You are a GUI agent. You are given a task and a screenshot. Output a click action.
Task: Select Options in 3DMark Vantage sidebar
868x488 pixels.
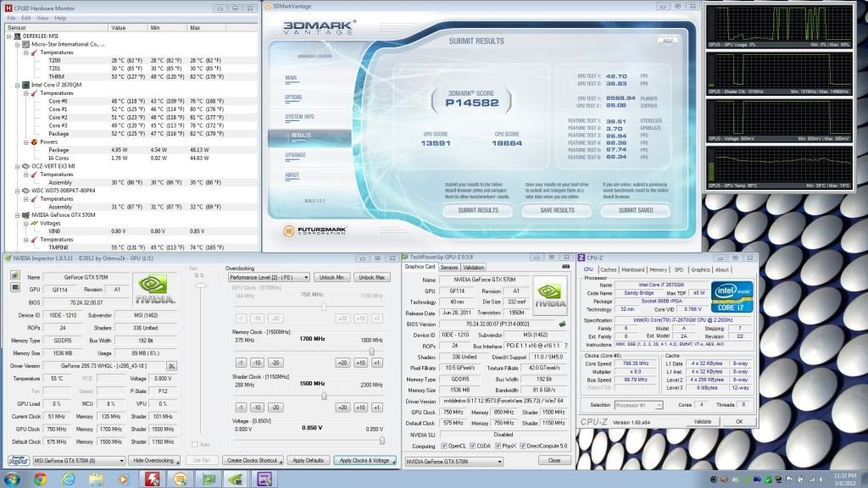tap(293, 97)
